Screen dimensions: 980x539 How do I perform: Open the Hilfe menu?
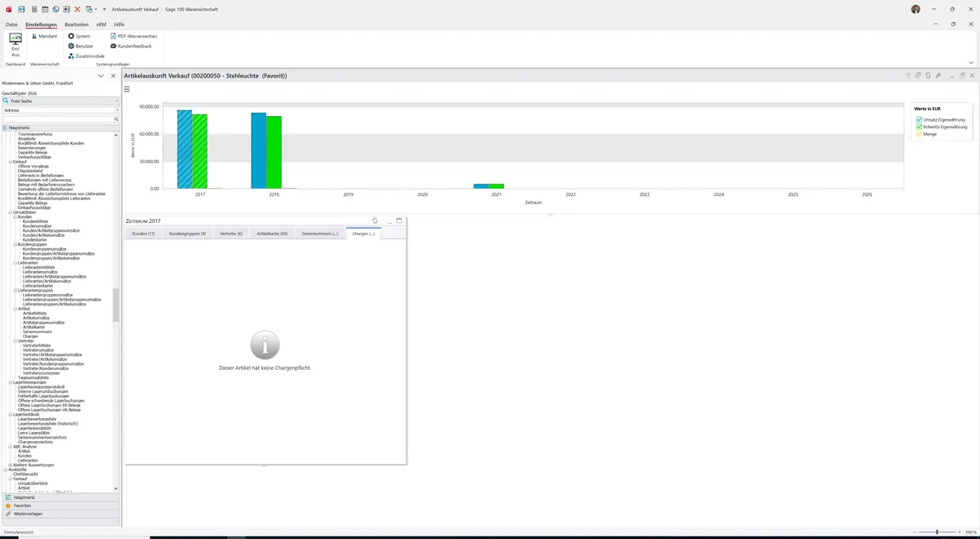click(x=119, y=24)
